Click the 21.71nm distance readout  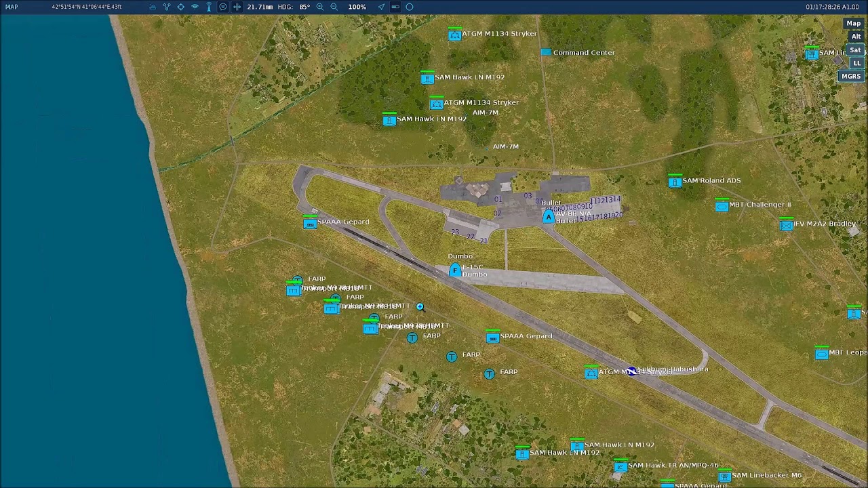[x=260, y=7]
